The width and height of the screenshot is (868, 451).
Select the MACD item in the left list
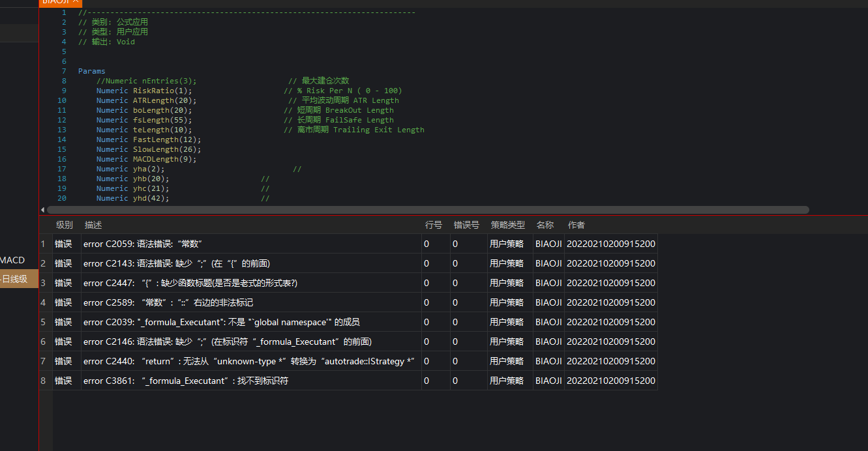pos(12,260)
